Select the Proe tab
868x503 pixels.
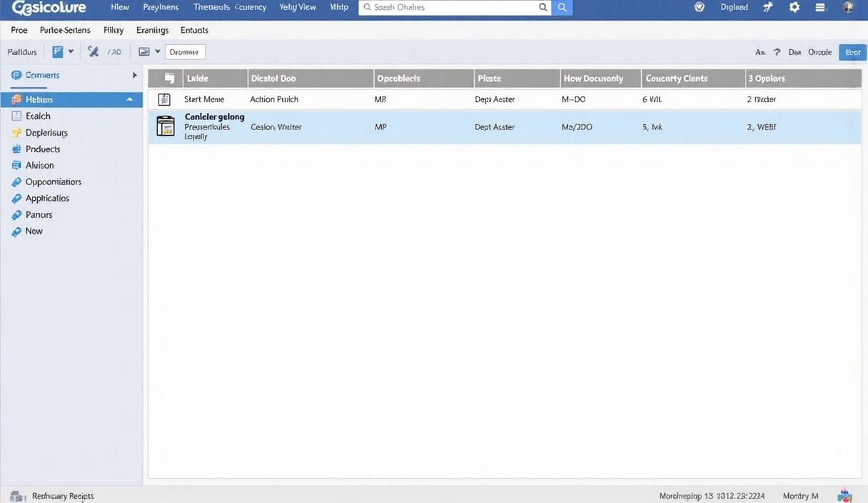click(x=19, y=30)
